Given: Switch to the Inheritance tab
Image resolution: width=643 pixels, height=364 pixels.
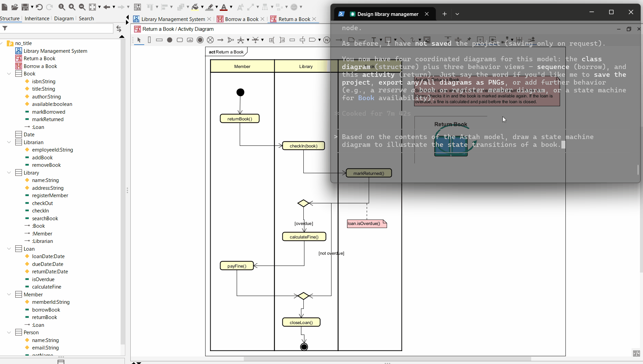Looking at the screenshot, I should tap(37, 19).
